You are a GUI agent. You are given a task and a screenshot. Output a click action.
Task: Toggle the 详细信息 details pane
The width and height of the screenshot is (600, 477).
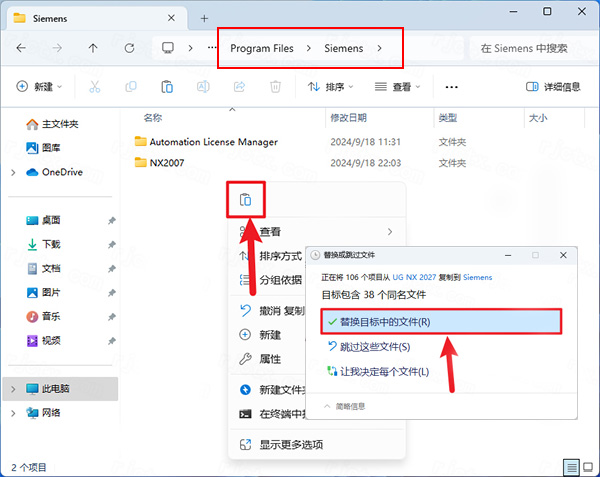(x=552, y=87)
